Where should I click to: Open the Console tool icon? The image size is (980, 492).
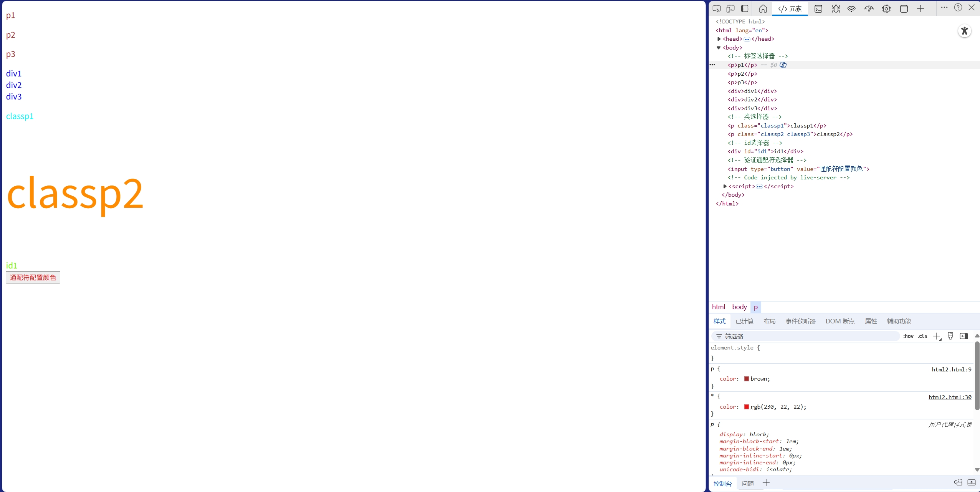pyautogui.click(x=818, y=8)
